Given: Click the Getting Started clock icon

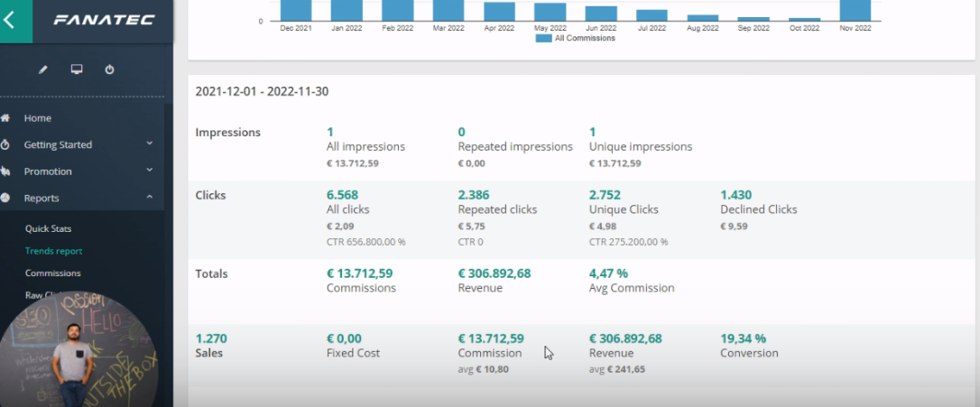Looking at the screenshot, I should click(x=5, y=144).
